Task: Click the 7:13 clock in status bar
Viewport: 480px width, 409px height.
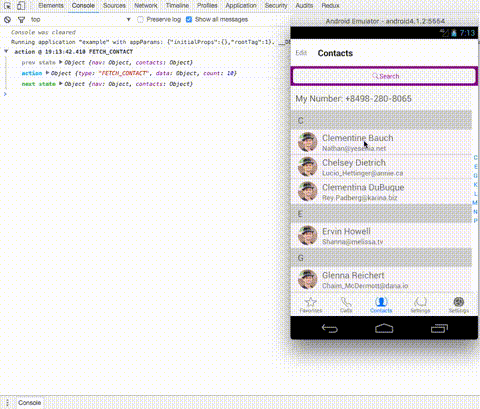Action: [x=467, y=33]
